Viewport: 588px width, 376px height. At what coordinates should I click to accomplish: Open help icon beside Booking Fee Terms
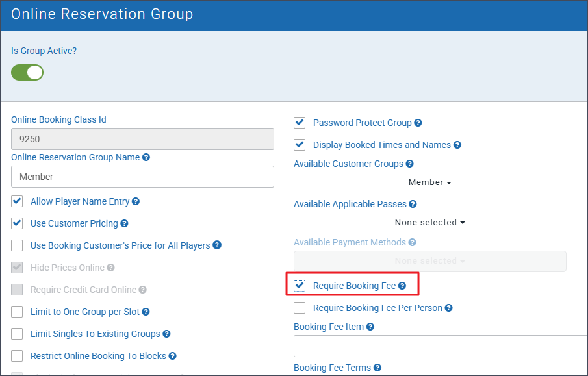point(377,368)
